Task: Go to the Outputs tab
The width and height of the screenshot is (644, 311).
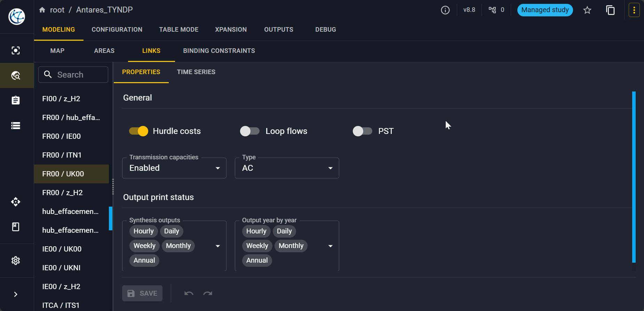Action: (x=279, y=30)
